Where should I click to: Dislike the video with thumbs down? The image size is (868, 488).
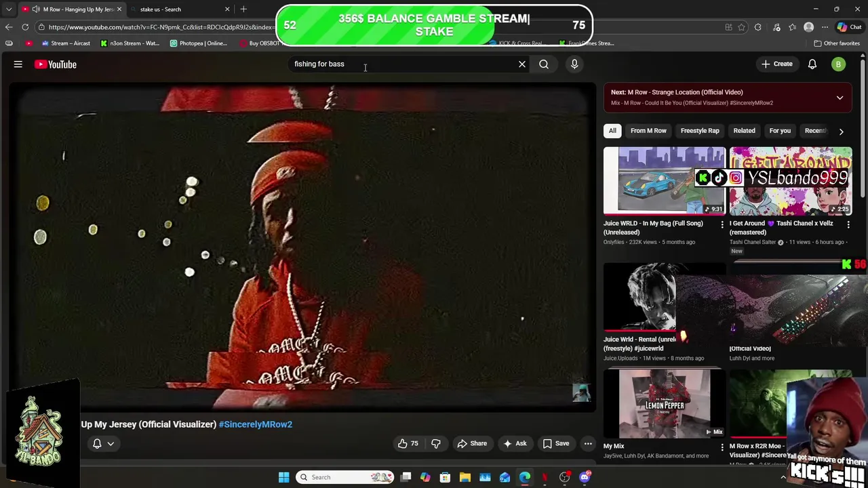click(x=436, y=443)
